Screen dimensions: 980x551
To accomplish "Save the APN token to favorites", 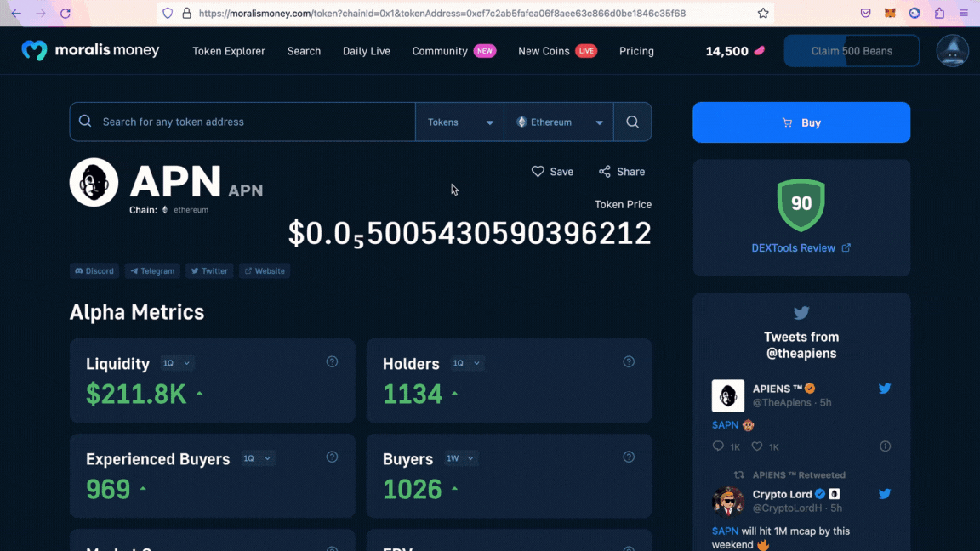I will pyautogui.click(x=552, y=172).
